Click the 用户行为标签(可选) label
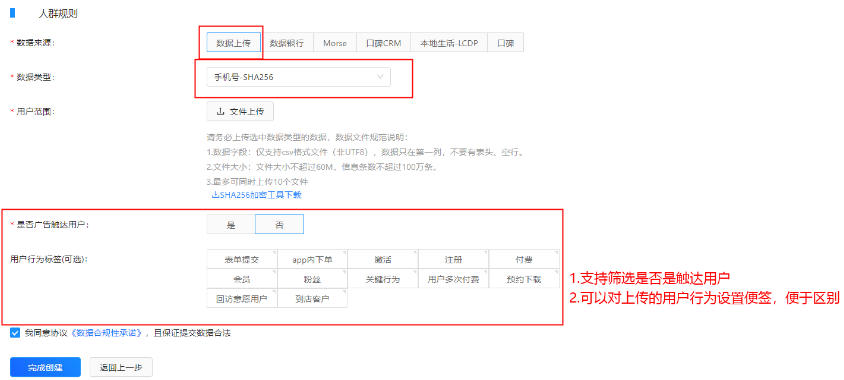 pos(48,259)
